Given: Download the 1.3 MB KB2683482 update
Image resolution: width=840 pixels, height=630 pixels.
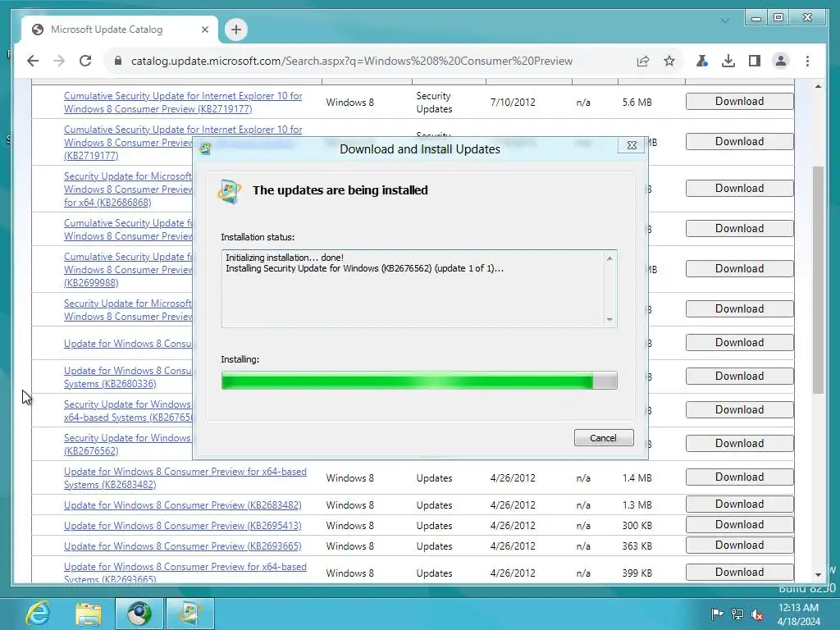Looking at the screenshot, I should pyautogui.click(x=739, y=504).
